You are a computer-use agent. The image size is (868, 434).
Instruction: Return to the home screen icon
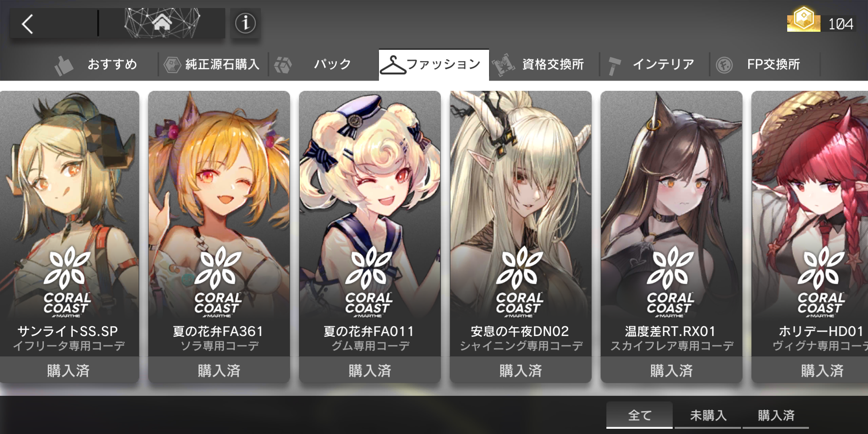point(162,23)
